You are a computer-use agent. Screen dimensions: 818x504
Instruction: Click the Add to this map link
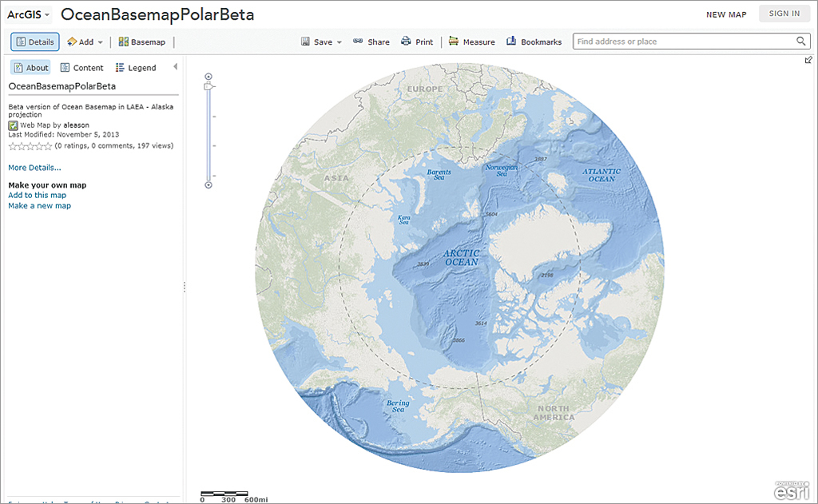tap(37, 195)
